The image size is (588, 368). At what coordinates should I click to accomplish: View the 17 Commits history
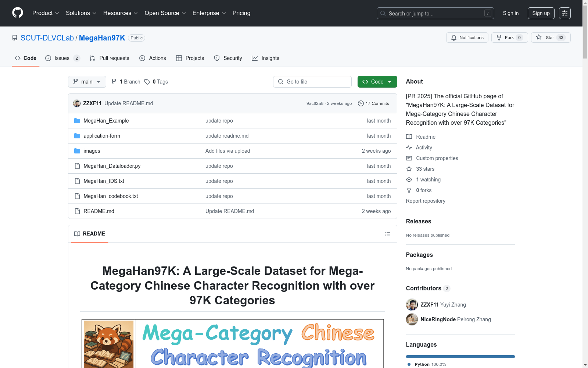tap(373, 103)
